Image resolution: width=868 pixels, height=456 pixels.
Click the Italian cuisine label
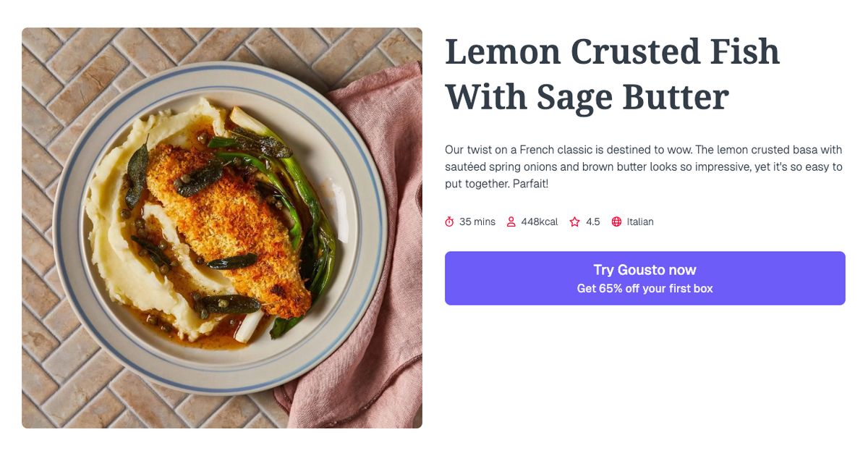639,221
